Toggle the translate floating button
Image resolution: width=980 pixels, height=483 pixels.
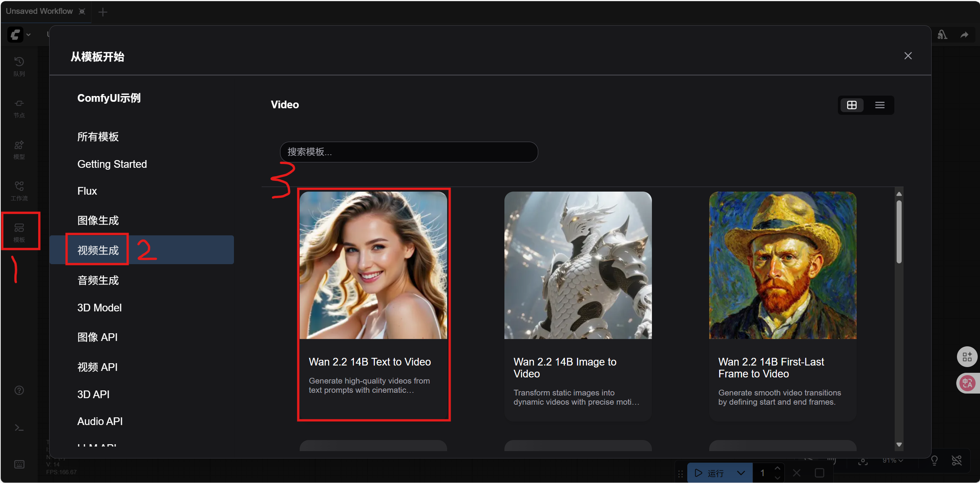click(x=967, y=383)
